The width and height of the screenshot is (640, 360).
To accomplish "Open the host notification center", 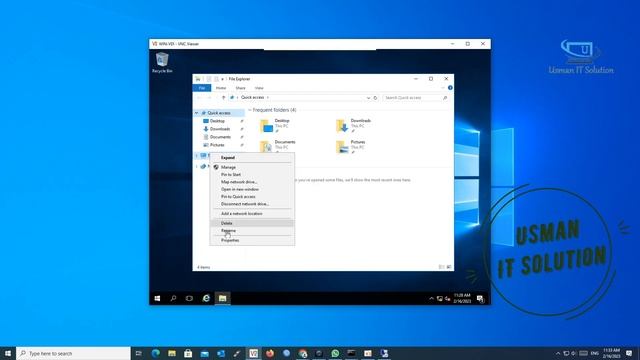I will pos(629,353).
